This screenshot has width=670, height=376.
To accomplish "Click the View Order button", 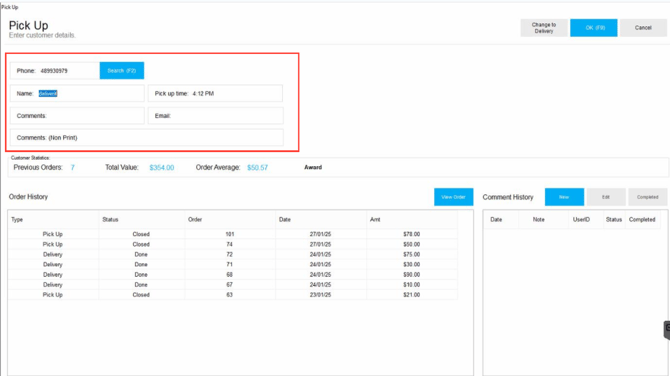I will tap(453, 197).
